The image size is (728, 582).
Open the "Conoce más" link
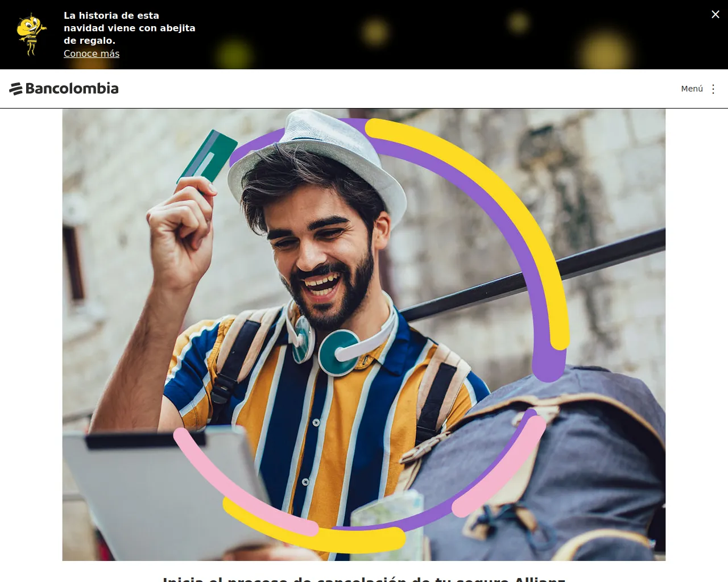(x=92, y=53)
